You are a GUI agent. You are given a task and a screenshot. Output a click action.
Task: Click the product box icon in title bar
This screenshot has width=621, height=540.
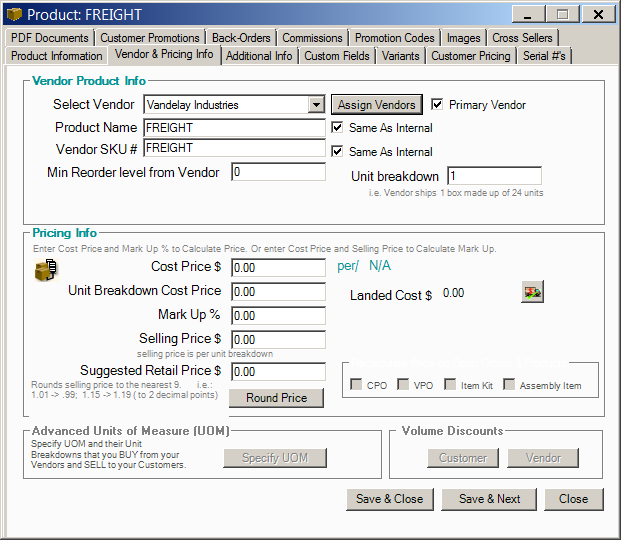14,14
